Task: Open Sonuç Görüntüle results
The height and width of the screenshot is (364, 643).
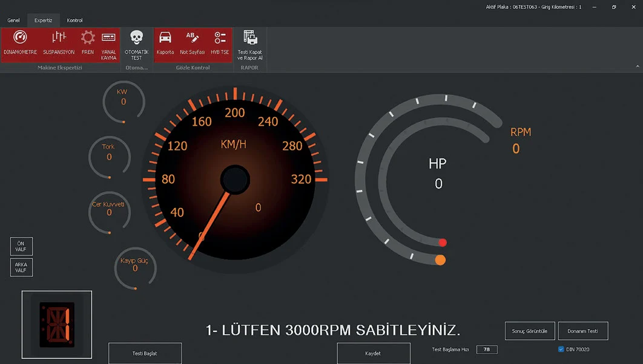Action: 529,331
